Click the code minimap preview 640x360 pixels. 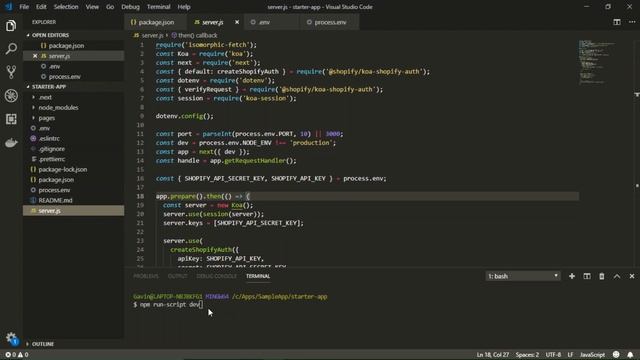click(x=596, y=61)
